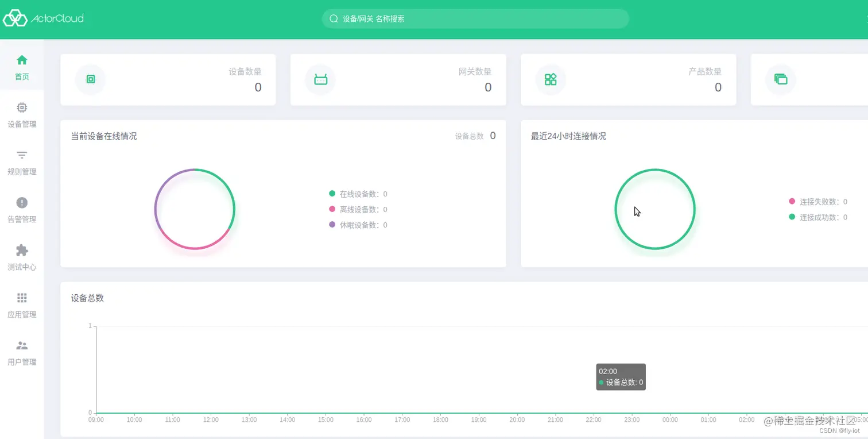Click the 设备总数 chart heading
Screen dimensions: 868x439
(87, 298)
